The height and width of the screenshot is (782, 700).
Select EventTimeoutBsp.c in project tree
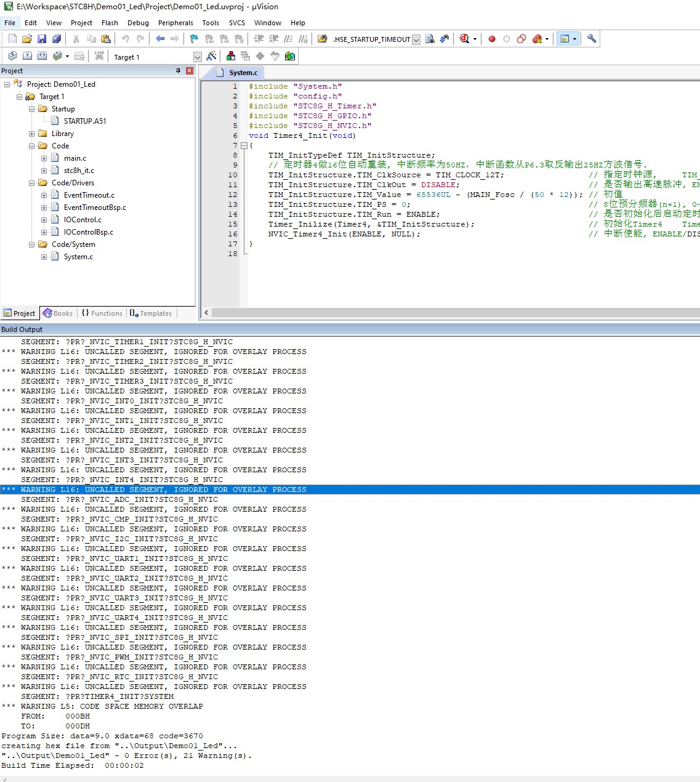(x=95, y=208)
